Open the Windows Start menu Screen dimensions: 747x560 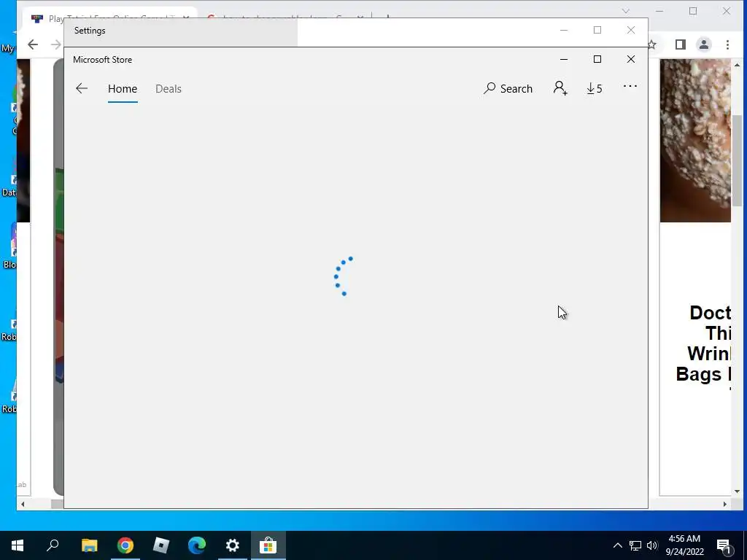pyautogui.click(x=18, y=545)
